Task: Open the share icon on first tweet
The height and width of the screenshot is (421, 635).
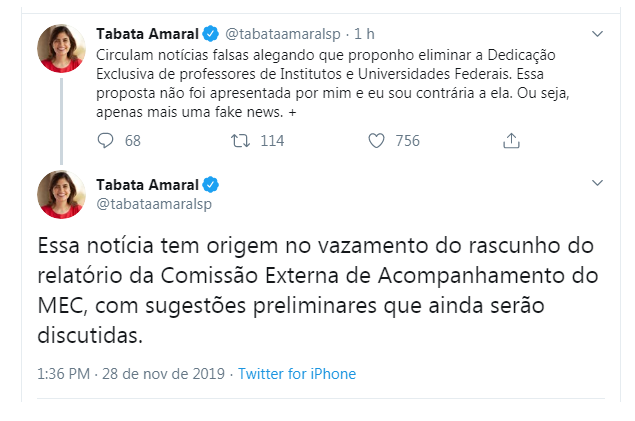Action: click(511, 141)
